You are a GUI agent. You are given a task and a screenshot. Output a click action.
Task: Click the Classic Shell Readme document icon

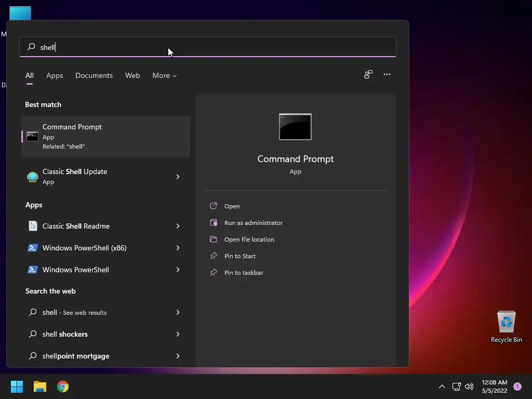tap(33, 226)
